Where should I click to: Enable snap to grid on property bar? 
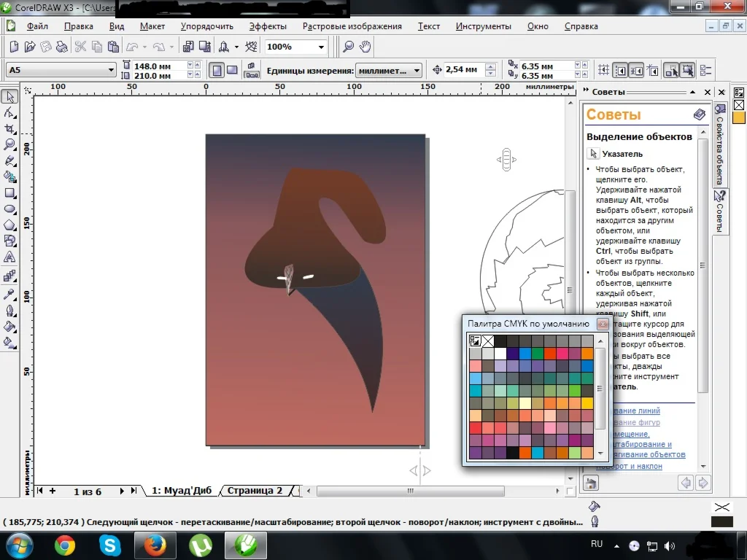(x=603, y=69)
